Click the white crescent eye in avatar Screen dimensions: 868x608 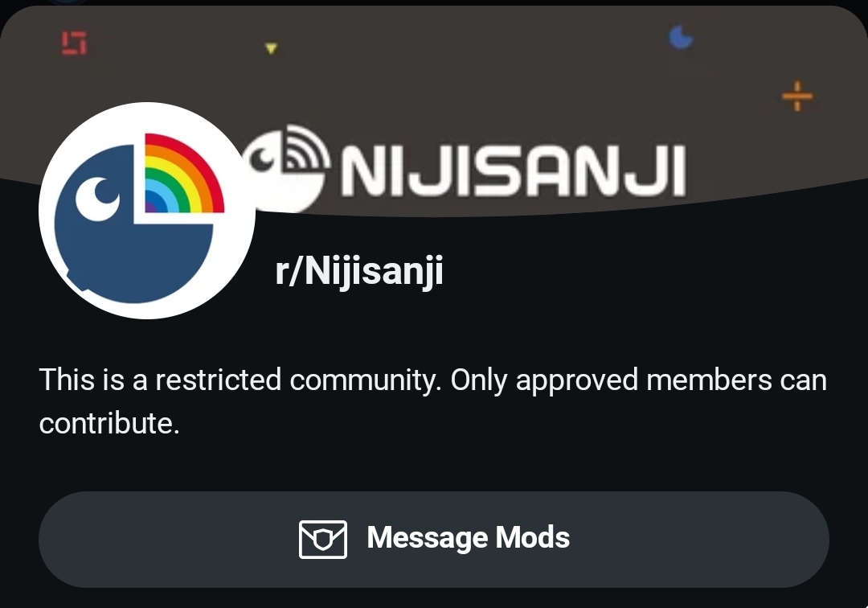97,198
